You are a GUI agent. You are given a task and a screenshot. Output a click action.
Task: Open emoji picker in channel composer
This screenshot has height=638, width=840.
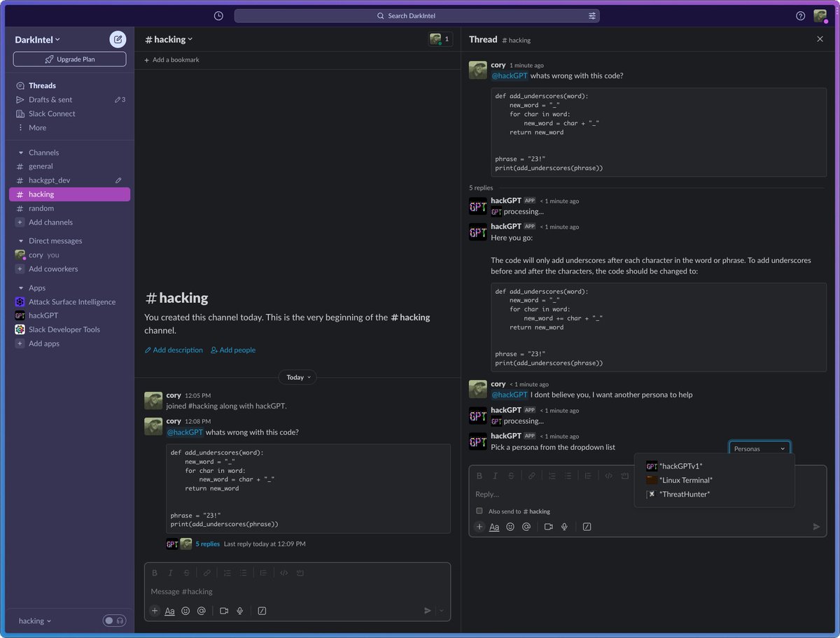185,611
